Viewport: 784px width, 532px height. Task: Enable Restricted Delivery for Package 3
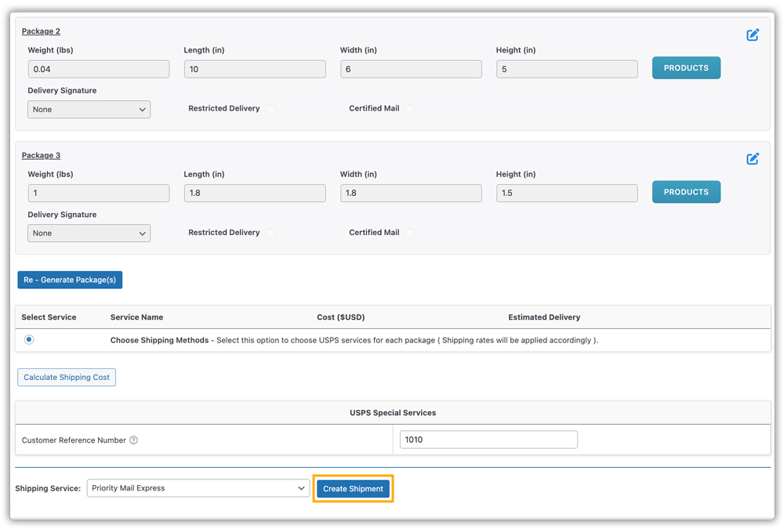(270, 232)
